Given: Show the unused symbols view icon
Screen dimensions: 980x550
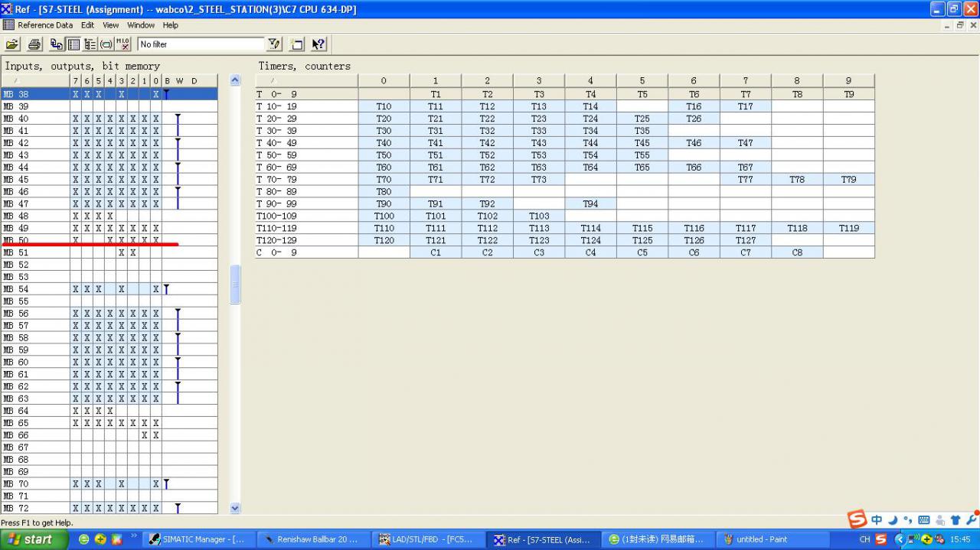Looking at the screenshot, I should 106,44.
